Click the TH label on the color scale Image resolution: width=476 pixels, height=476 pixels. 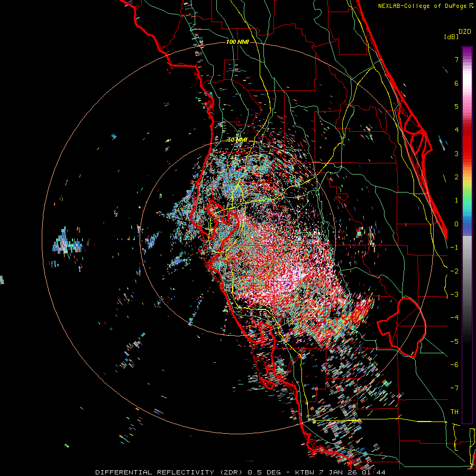pos(454,411)
